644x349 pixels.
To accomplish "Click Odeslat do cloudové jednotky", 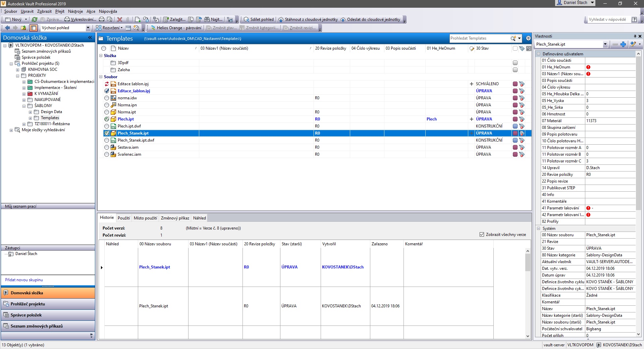I will pyautogui.click(x=370, y=19).
